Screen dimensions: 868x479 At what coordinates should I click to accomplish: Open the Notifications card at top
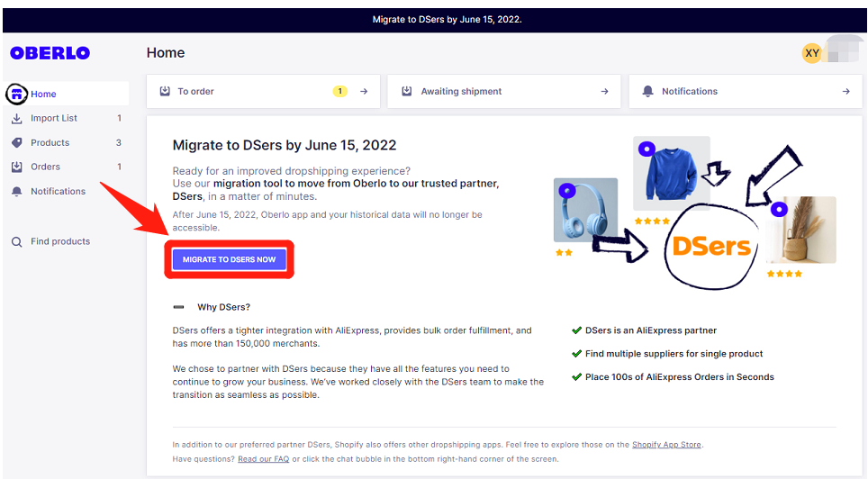tap(746, 91)
